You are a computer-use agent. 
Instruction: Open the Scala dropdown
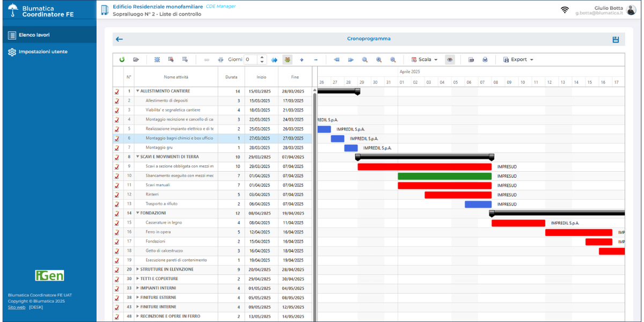point(425,60)
